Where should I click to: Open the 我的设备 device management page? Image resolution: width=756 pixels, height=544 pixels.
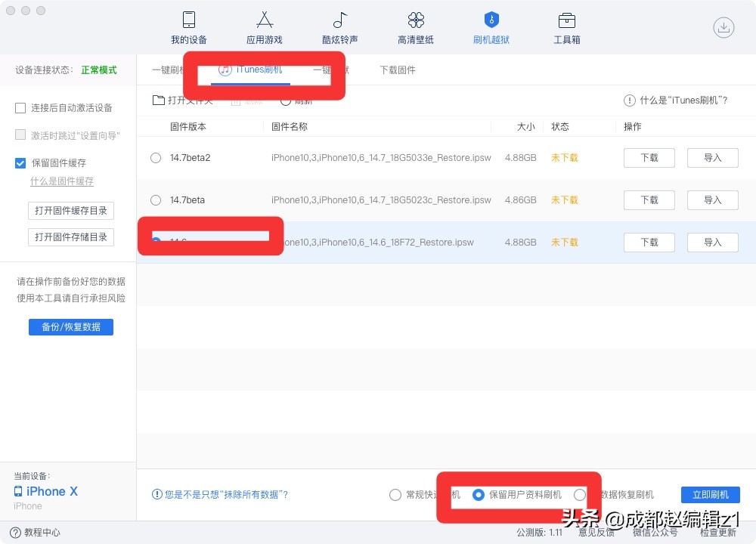[x=188, y=28]
